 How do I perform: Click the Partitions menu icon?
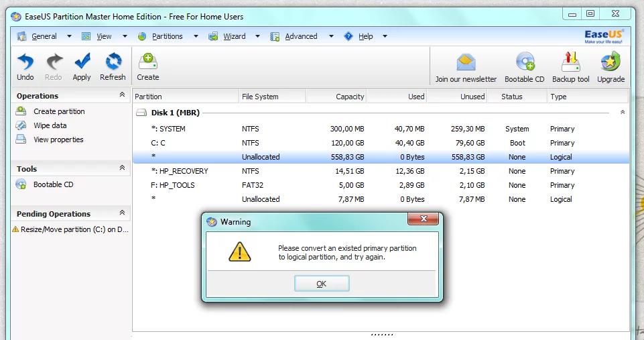[x=142, y=36]
